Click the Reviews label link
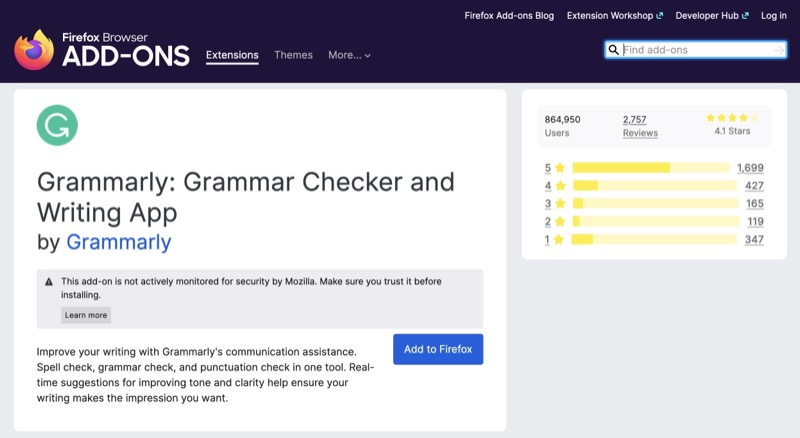The image size is (800, 438). pyautogui.click(x=640, y=133)
